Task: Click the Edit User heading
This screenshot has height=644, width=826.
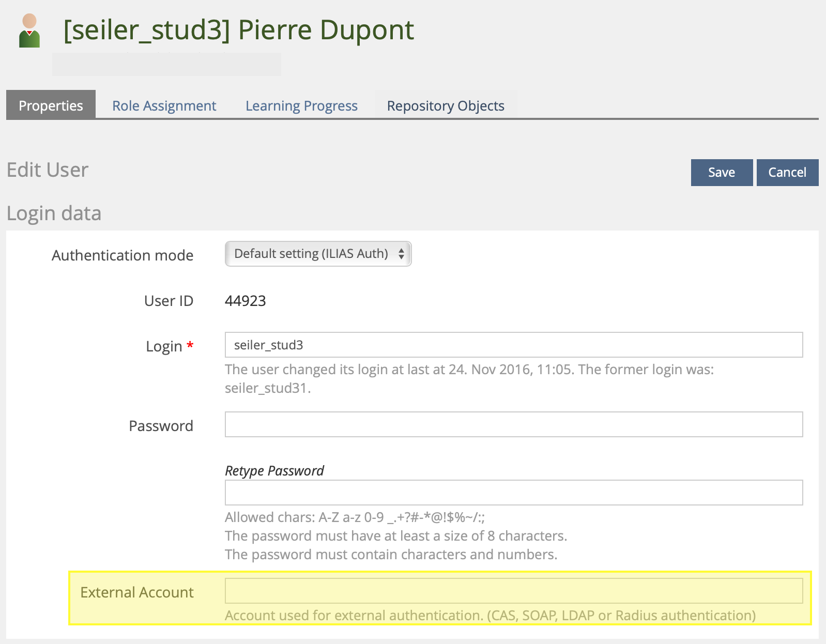Action: pyautogui.click(x=48, y=170)
